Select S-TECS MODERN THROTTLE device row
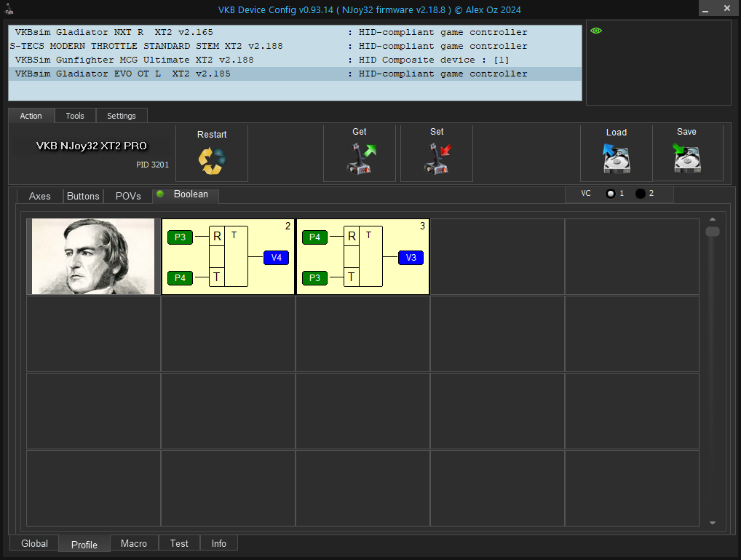Screen dimensions: 741x560 [x=295, y=46]
